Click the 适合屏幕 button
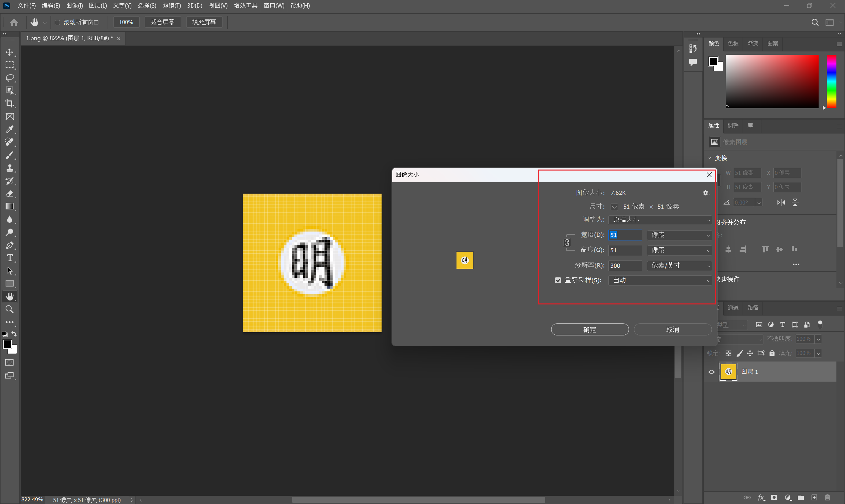This screenshot has height=504, width=845. click(x=163, y=22)
